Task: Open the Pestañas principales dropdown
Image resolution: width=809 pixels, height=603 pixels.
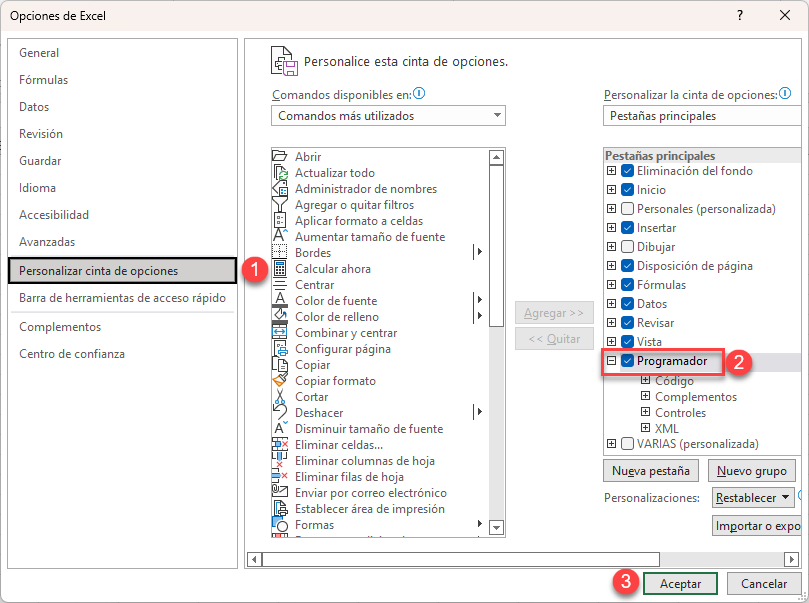Action: pos(702,116)
